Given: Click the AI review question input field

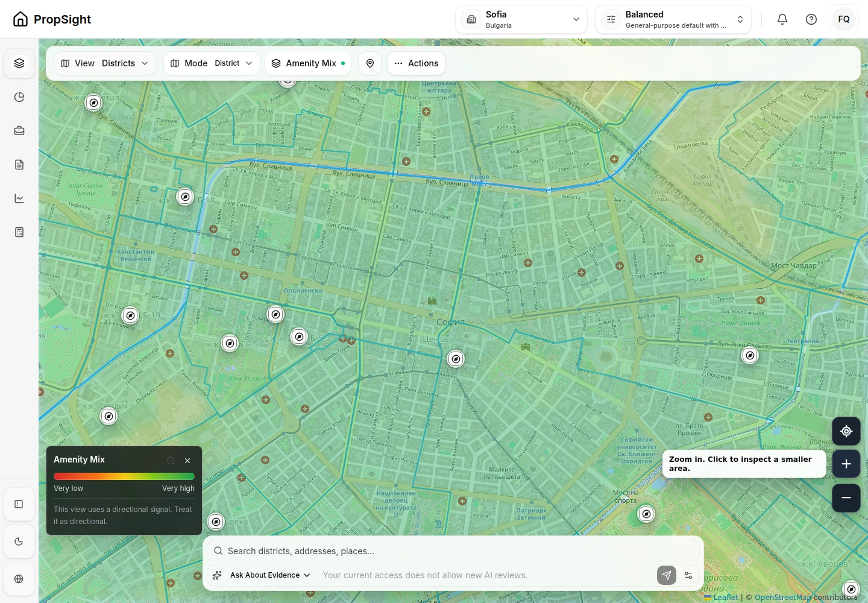Looking at the screenshot, I should pos(486,575).
